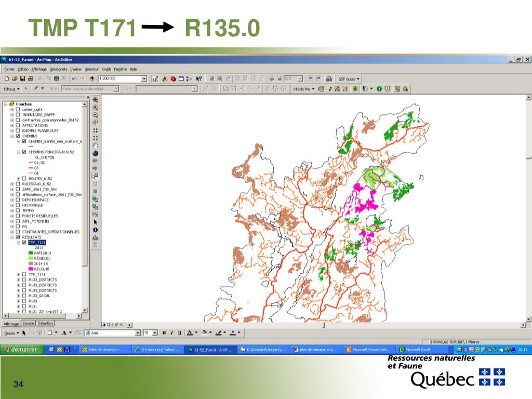Check the R133_GRCAL layer box
This screenshot has width=532, height=399.
tap(24, 296)
